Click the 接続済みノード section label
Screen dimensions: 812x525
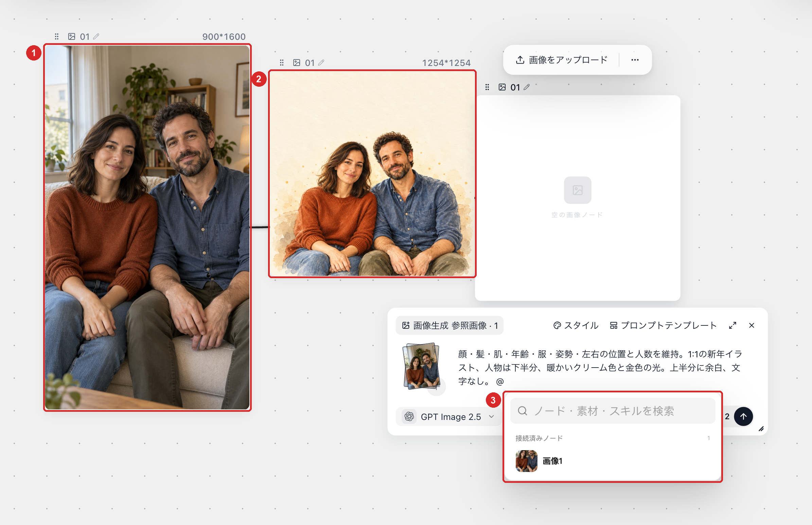(539, 438)
